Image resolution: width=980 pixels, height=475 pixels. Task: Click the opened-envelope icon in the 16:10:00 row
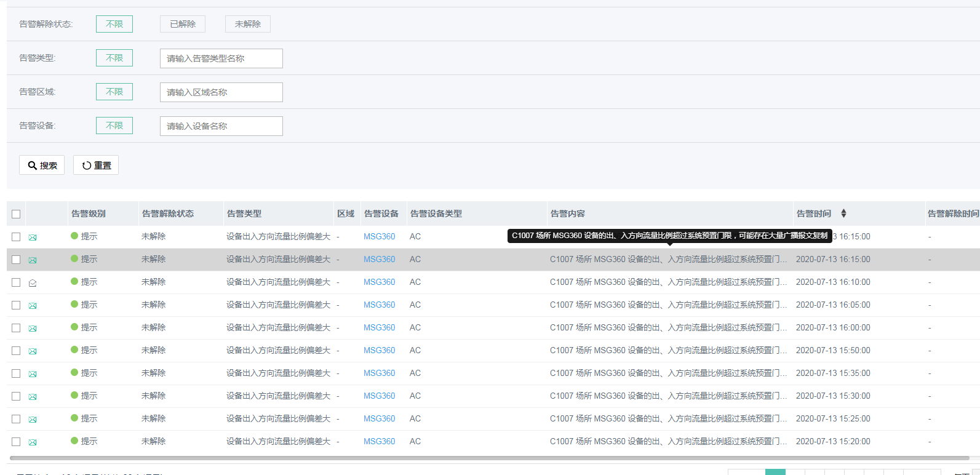click(x=33, y=283)
